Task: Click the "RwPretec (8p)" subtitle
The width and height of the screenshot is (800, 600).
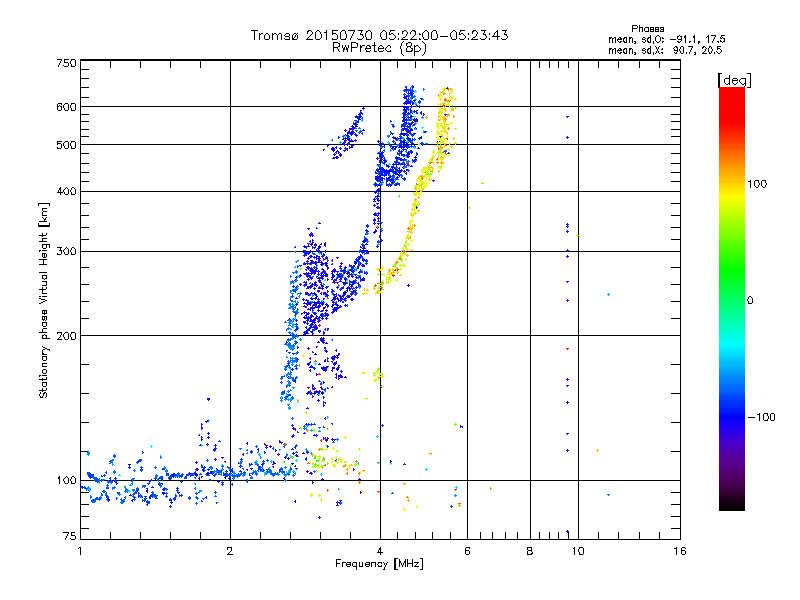Action: click(x=379, y=48)
